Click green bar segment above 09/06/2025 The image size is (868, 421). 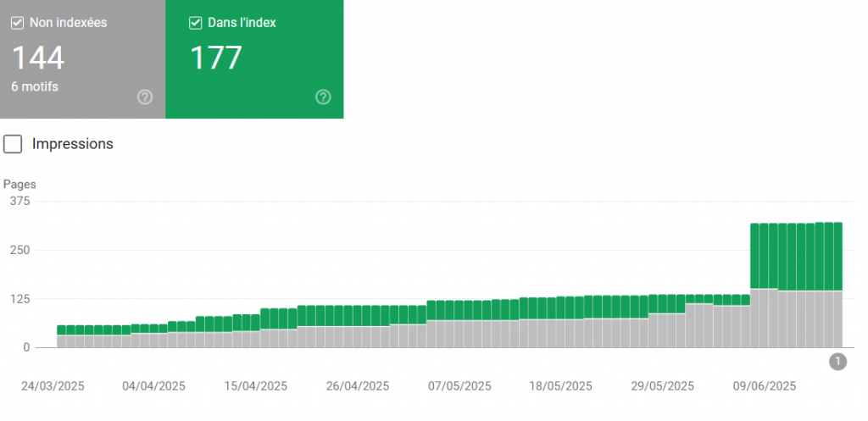(x=765, y=256)
